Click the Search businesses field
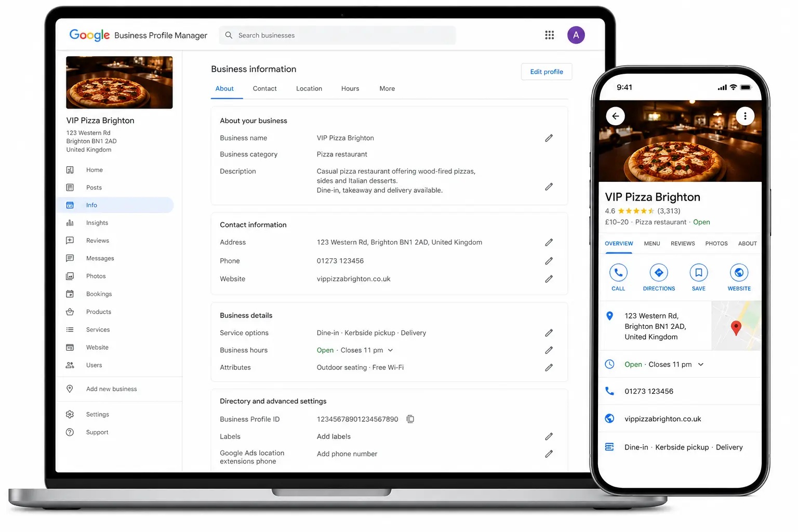This screenshot has height=532, width=798. click(337, 35)
